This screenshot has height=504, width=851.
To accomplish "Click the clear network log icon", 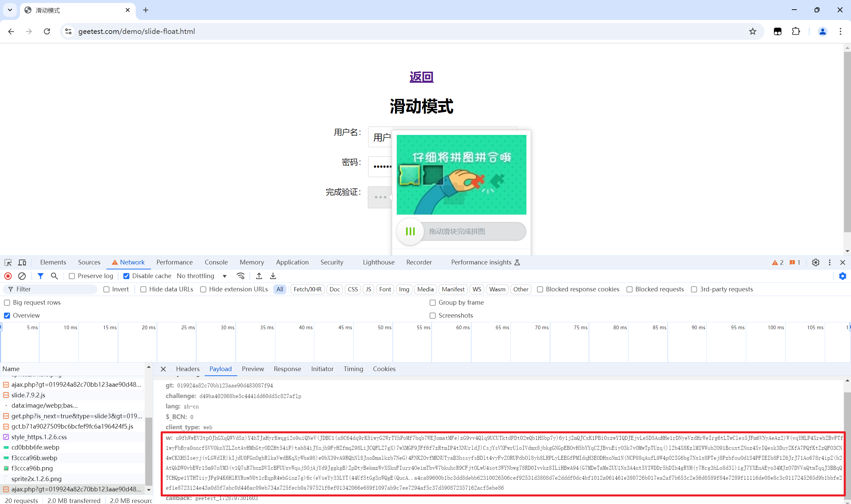I will click(x=22, y=275).
